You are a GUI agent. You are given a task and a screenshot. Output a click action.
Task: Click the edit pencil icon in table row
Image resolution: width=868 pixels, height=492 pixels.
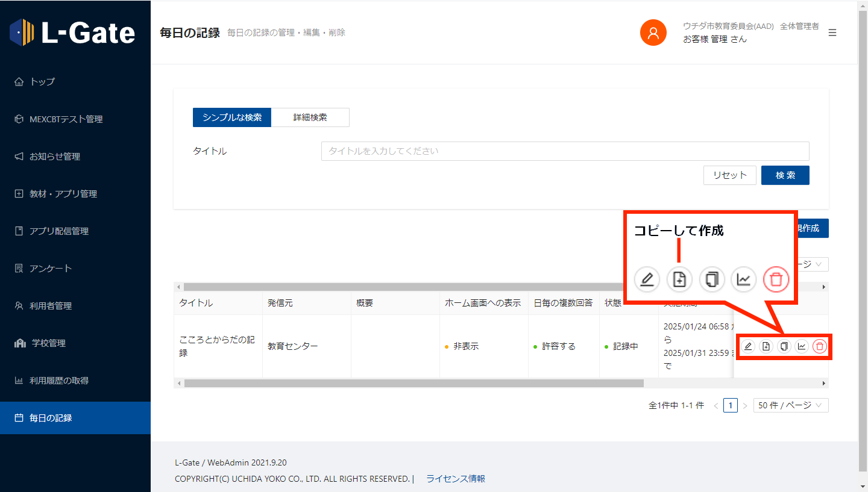(748, 346)
